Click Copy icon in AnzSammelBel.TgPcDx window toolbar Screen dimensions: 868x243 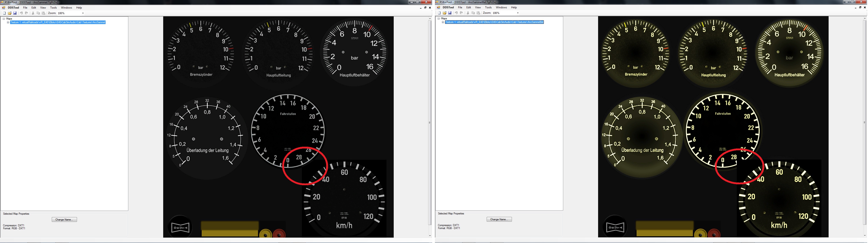(x=473, y=13)
